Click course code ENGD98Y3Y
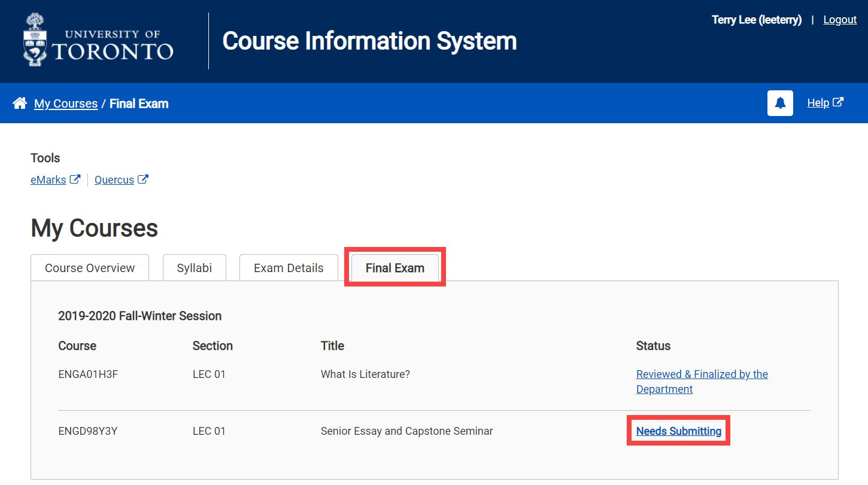The width and height of the screenshot is (868, 485). [88, 431]
